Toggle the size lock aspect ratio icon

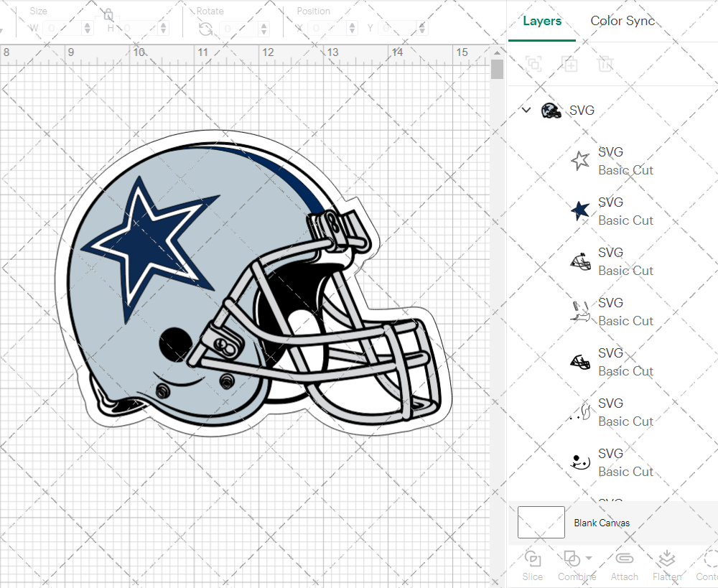pyautogui.click(x=108, y=15)
